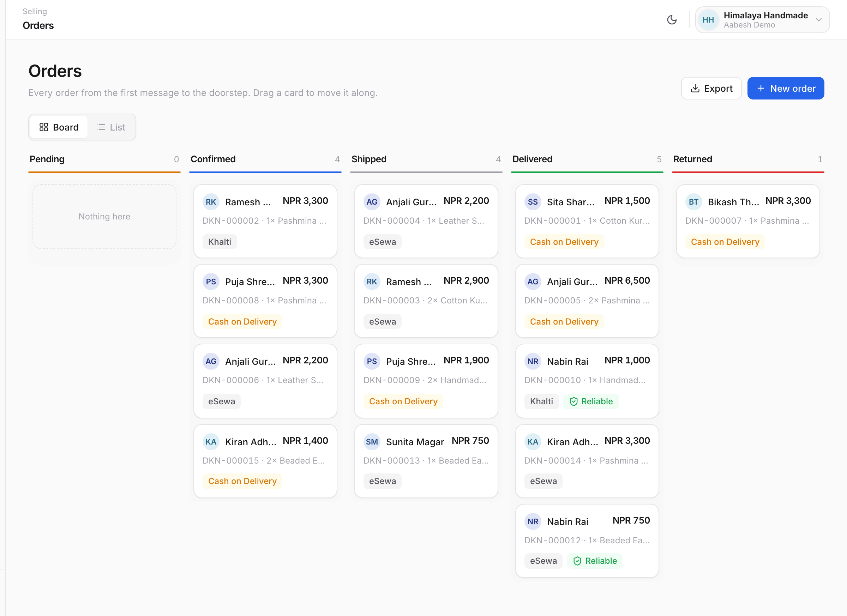Click the NPR 1,500 amount on DKN-000001
Screen dimensions: 847x616
pos(627,201)
